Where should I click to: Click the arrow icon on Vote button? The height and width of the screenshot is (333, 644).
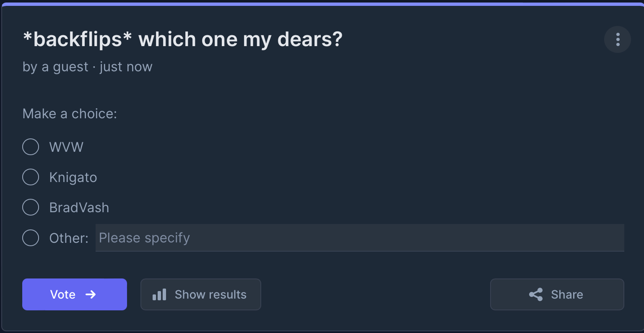(91, 294)
